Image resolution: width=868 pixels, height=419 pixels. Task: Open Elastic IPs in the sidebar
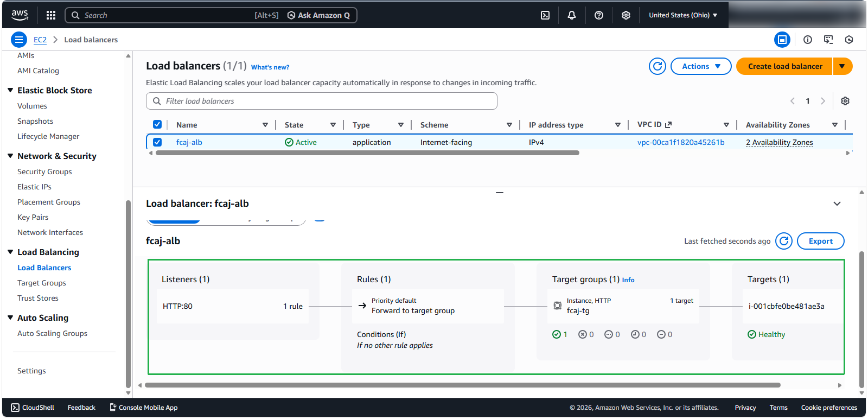tap(34, 187)
